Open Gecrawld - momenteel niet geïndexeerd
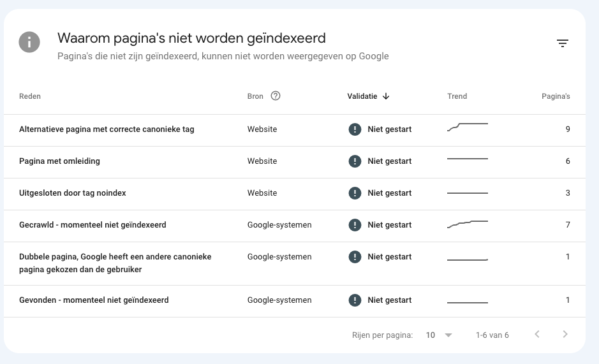This screenshot has width=599, height=364. (x=92, y=225)
